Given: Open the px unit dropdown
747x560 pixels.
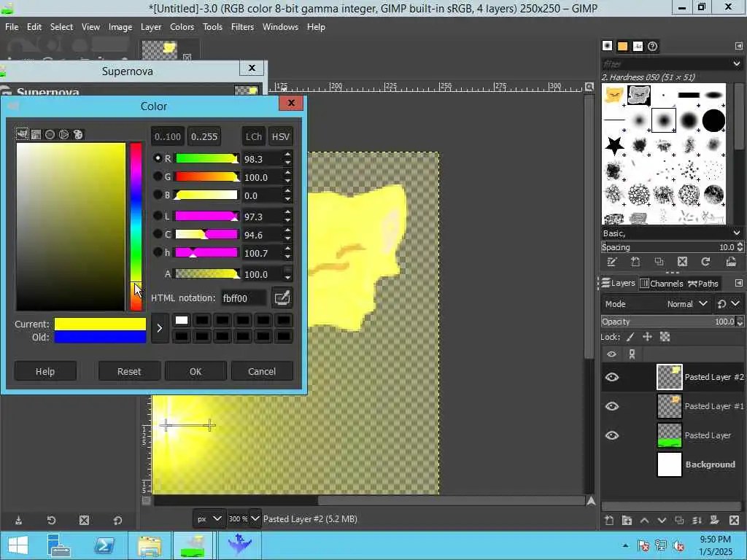Looking at the screenshot, I should [209, 518].
